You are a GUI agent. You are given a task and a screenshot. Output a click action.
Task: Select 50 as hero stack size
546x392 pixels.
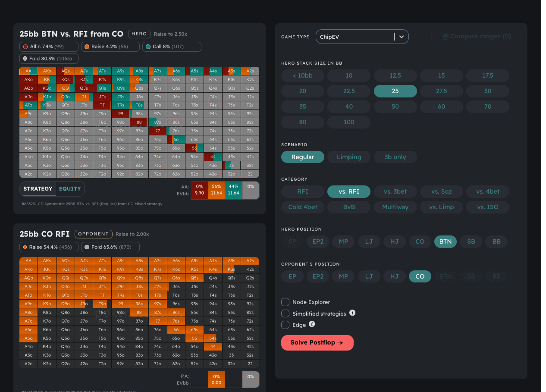395,107
